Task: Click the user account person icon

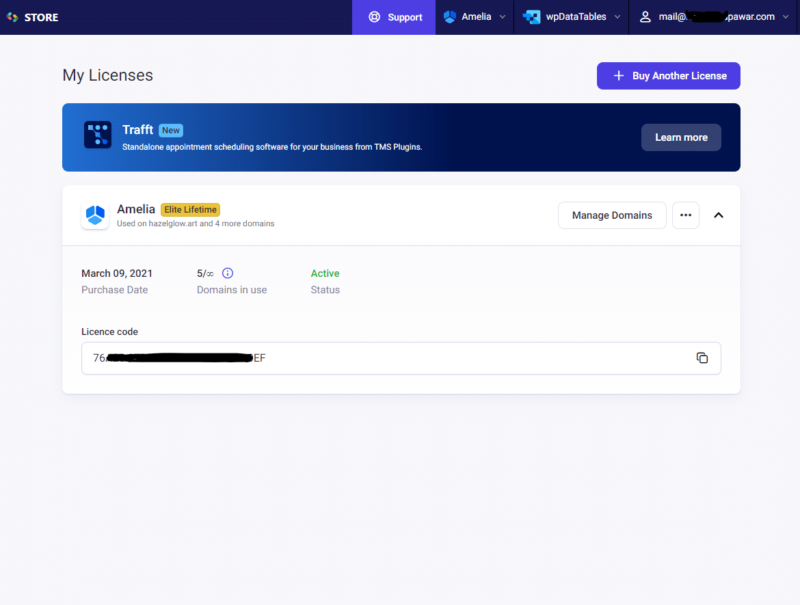Action: [x=645, y=16]
